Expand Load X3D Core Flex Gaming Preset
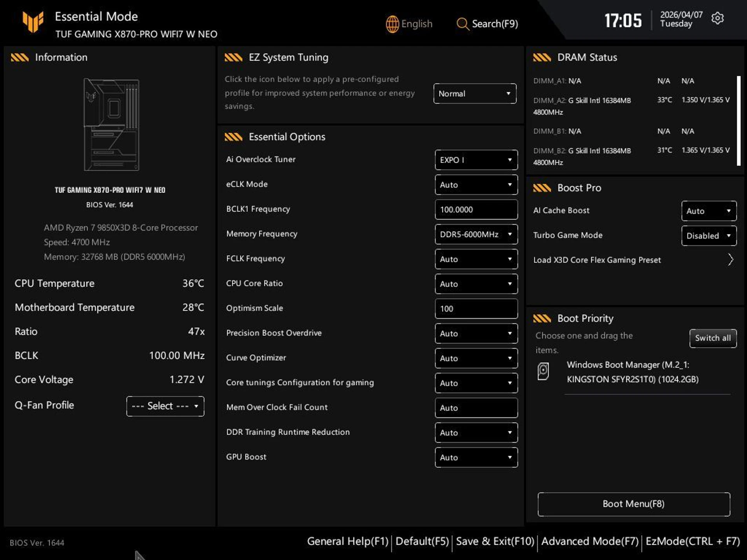This screenshot has width=747, height=560. 633,260
